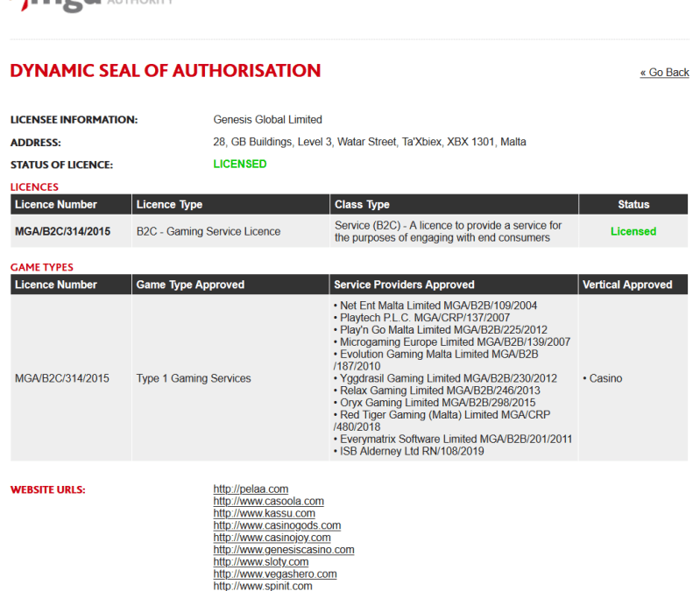Visit the www.casinogods.com link
This screenshot has height=591, width=700.
pos(277,525)
